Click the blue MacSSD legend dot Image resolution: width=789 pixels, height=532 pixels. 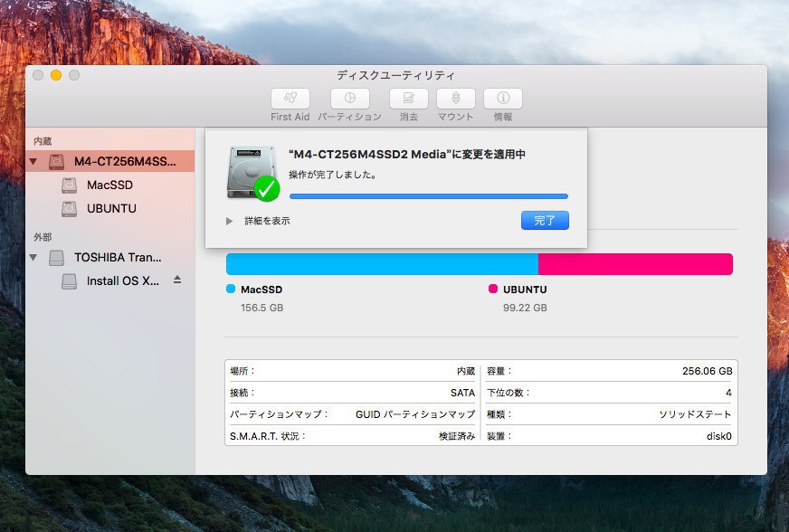tap(231, 289)
